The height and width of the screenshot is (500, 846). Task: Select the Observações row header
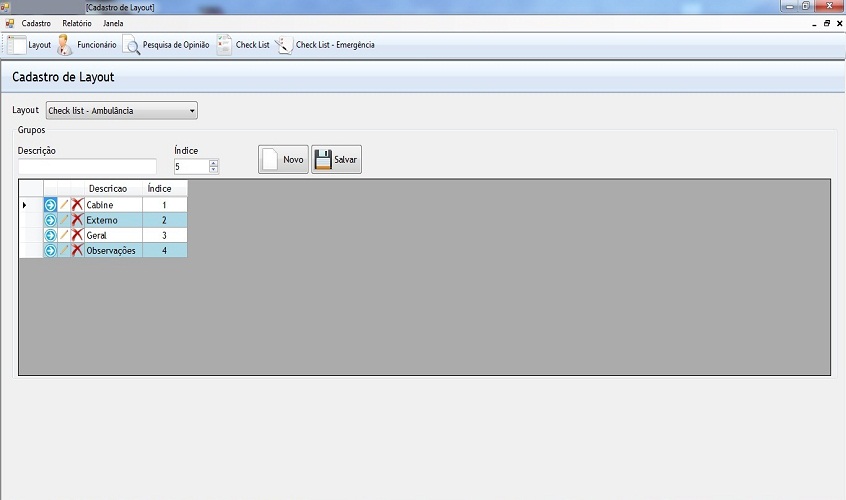coord(31,250)
